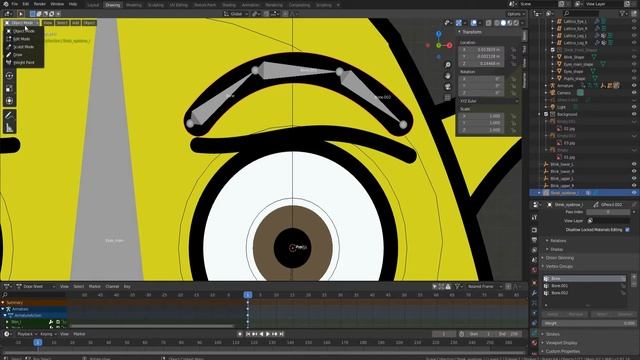Viewport: 640px width, 360px height.
Task: Click the red X axis gizmo handle
Action: (449, 45)
